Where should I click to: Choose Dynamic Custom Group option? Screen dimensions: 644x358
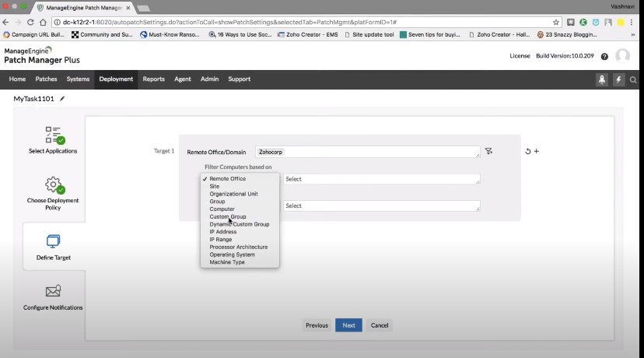(240, 224)
